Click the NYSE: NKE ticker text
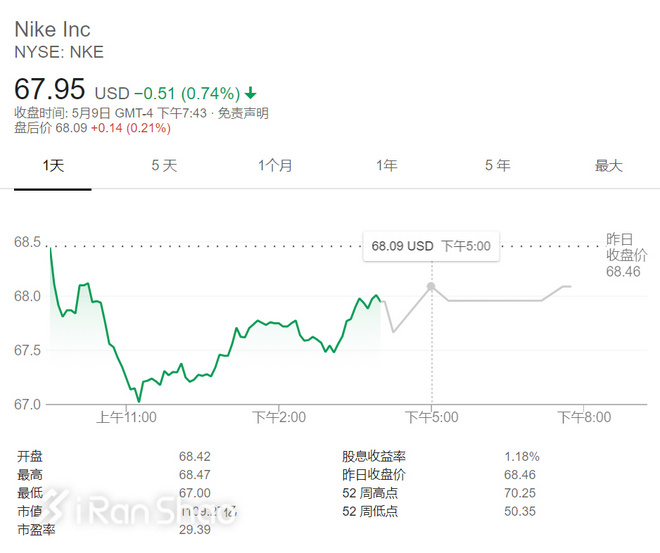Viewport: 660px width, 553px height. pyautogui.click(x=59, y=52)
